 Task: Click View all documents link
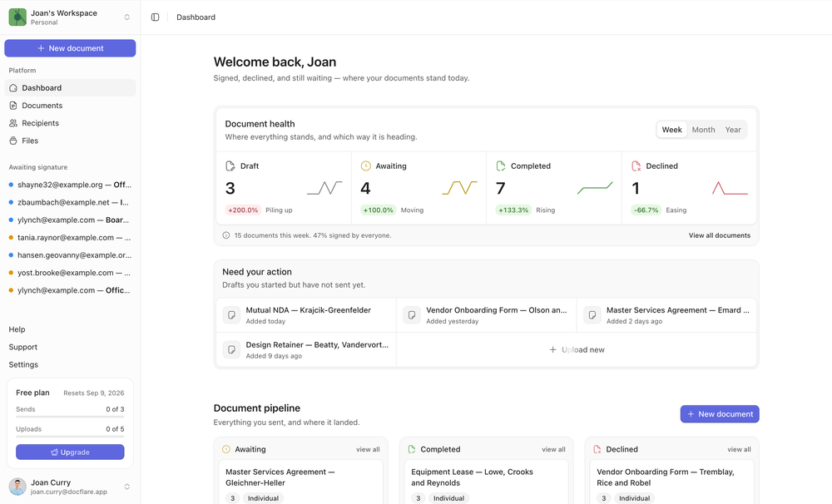[720, 235]
